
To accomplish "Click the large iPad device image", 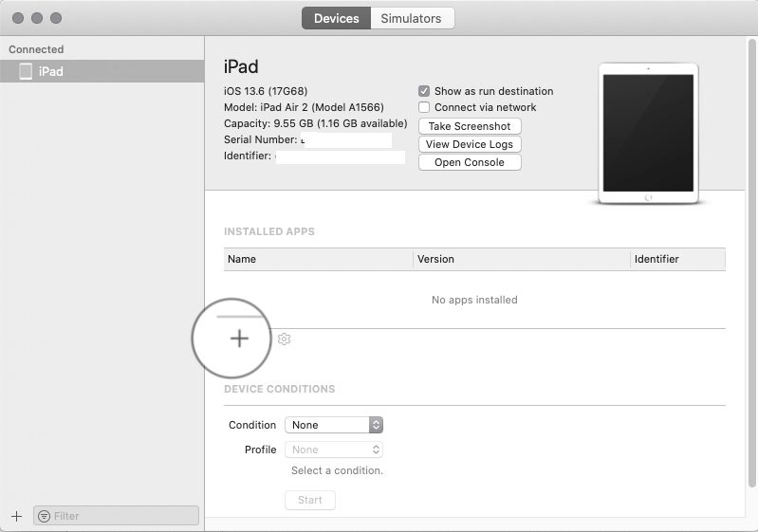I will (648, 134).
